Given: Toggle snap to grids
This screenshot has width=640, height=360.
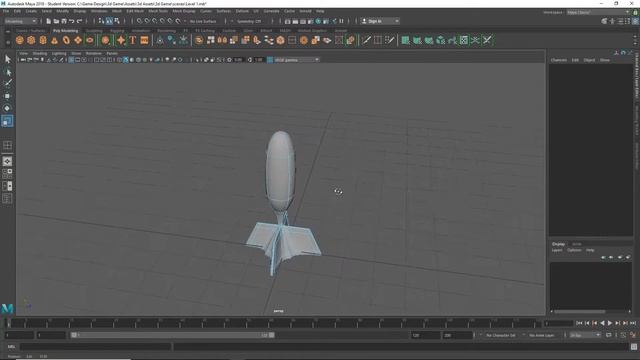Looking at the screenshot, I should (x=140, y=21).
